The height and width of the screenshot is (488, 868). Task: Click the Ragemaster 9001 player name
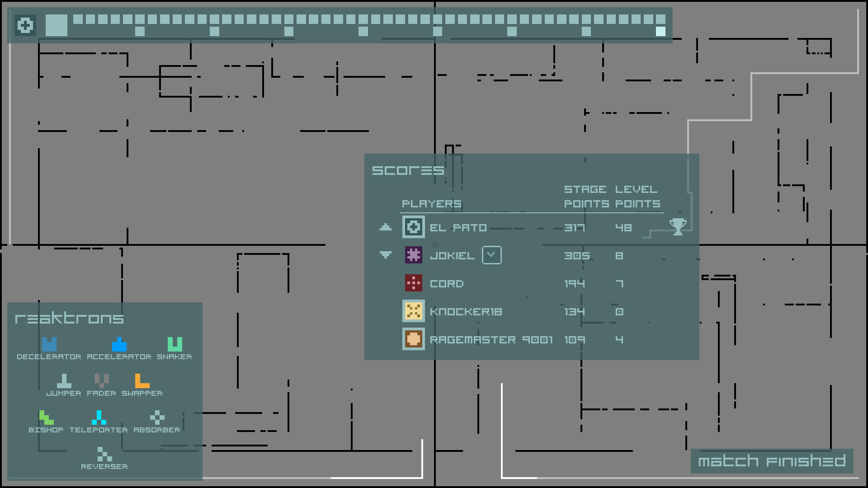[491, 340]
